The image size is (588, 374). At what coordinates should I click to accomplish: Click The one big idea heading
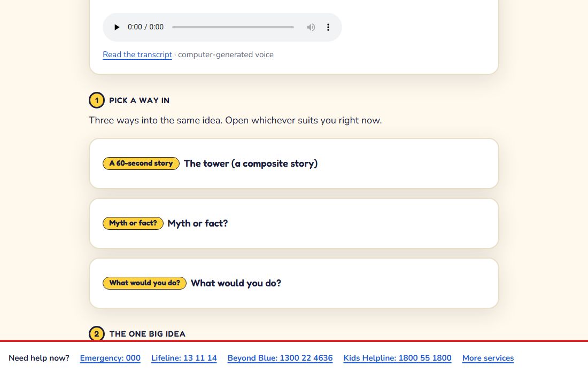(x=148, y=334)
